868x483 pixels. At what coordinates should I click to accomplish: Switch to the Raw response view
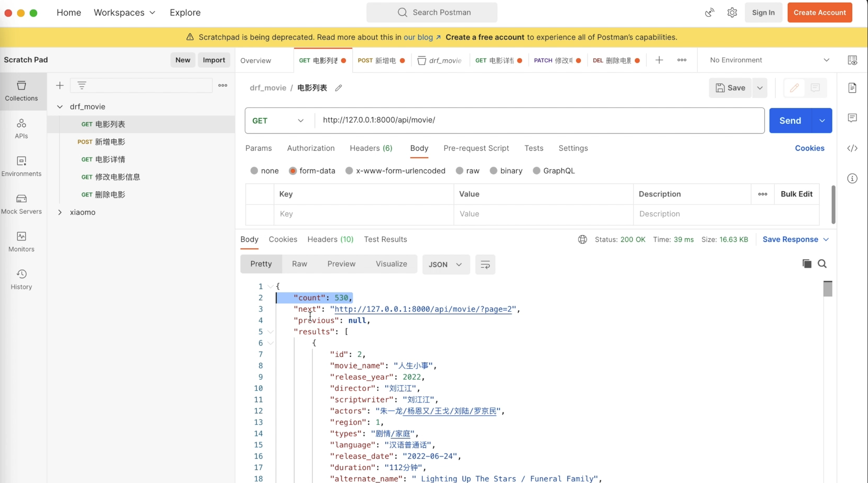pos(299,264)
